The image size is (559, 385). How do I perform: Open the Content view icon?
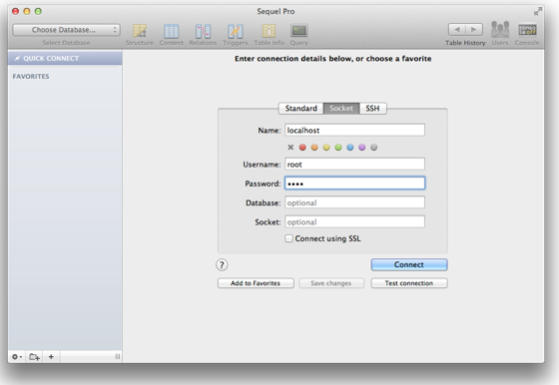[171, 35]
